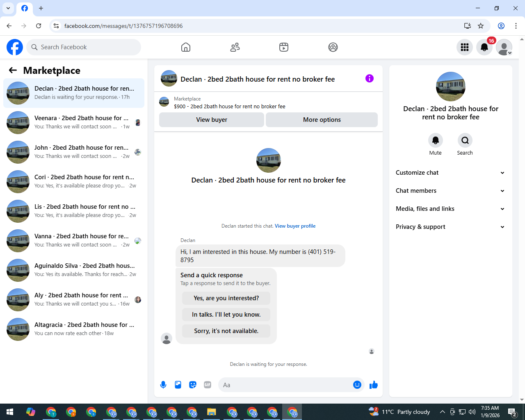Expand the Privacy & support section
The image size is (525, 420).
click(451, 227)
